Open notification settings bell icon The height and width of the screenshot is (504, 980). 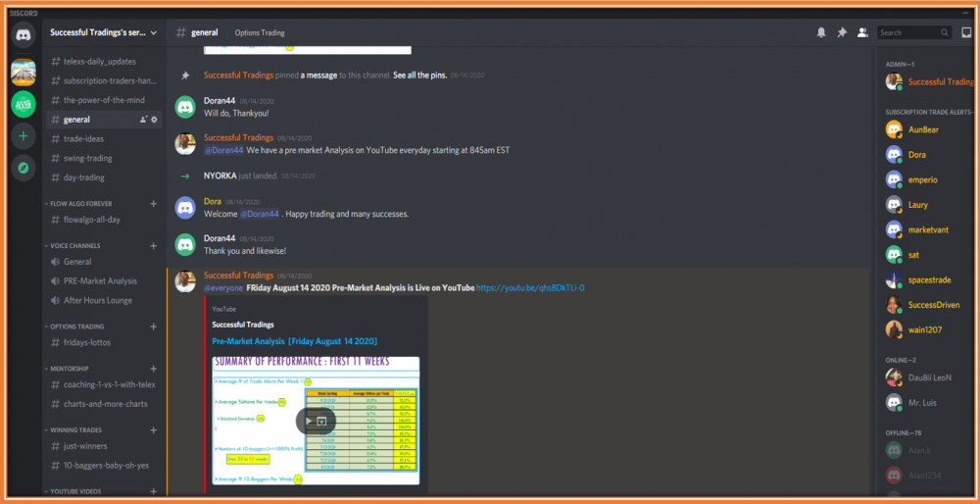click(821, 32)
